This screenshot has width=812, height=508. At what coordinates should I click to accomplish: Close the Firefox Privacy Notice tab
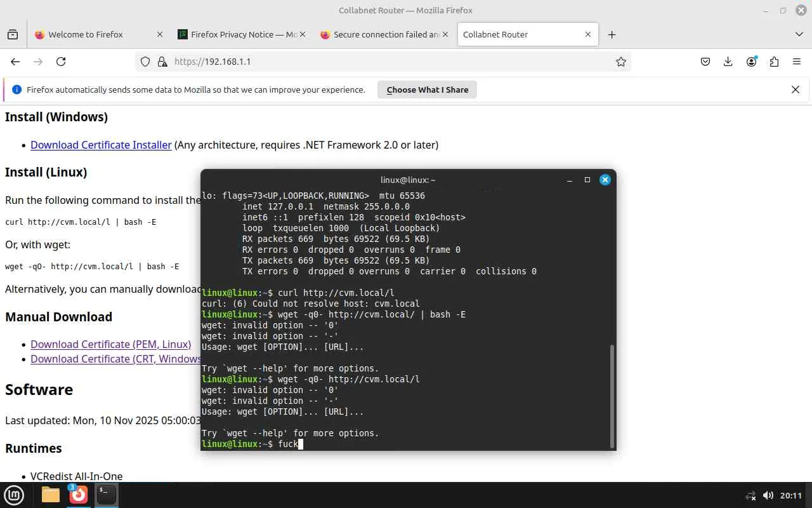(x=302, y=35)
